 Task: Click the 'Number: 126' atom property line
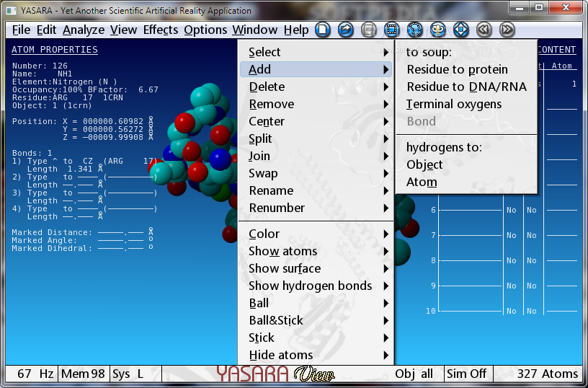click(40, 66)
